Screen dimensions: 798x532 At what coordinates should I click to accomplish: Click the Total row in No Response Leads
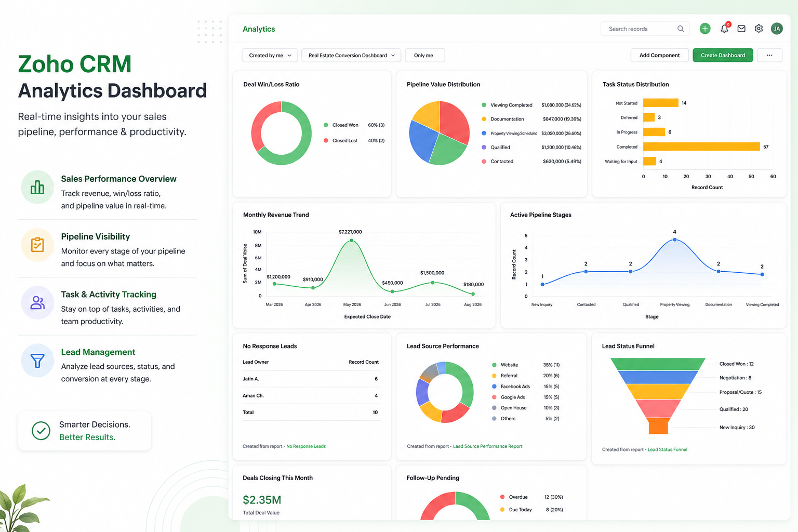click(x=311, y=412)
